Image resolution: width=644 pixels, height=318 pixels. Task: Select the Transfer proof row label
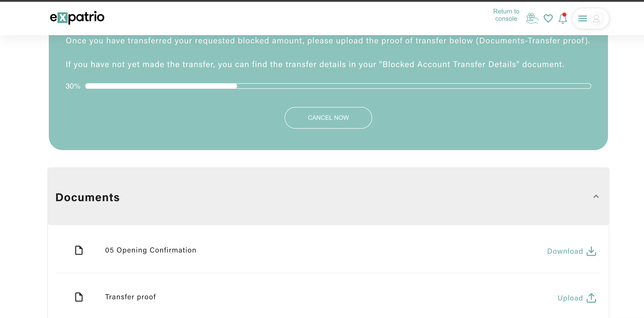click(x=130, y=297)
